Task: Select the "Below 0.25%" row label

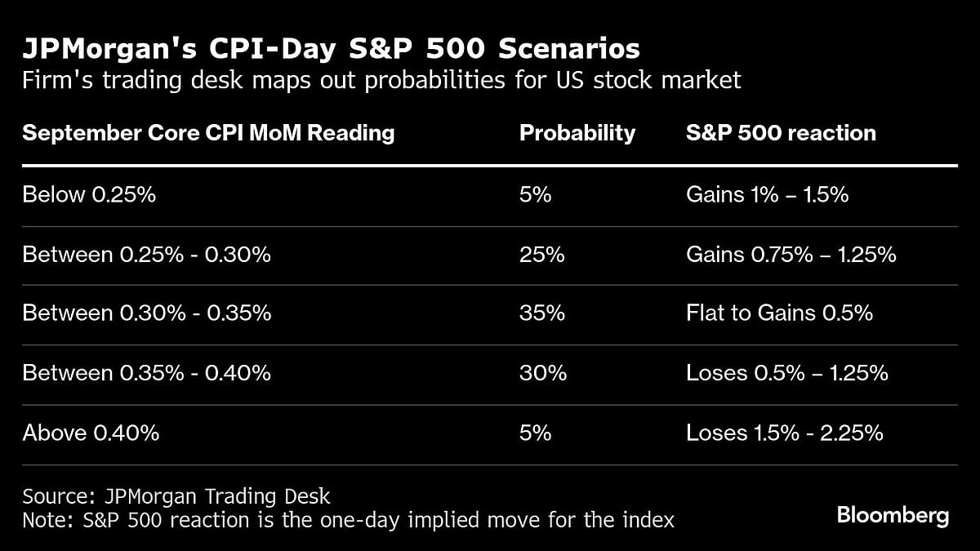Action: tap(89, 195)
